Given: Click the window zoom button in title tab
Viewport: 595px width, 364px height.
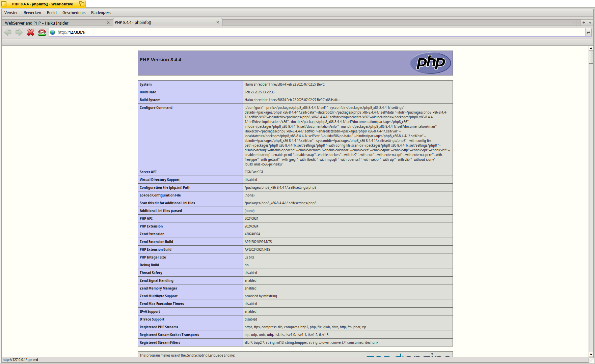Looking at the screenshot, I should pos(82,4).
